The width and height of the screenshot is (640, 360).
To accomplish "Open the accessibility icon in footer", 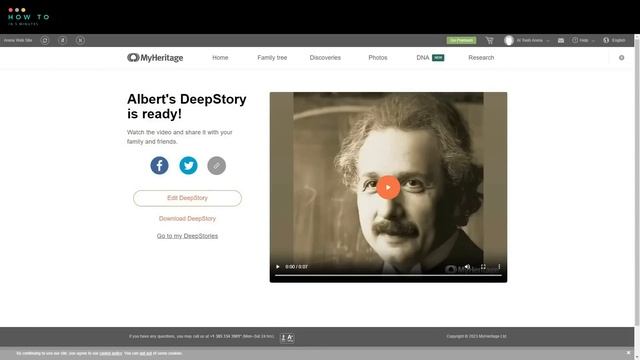I will point(287,338).
